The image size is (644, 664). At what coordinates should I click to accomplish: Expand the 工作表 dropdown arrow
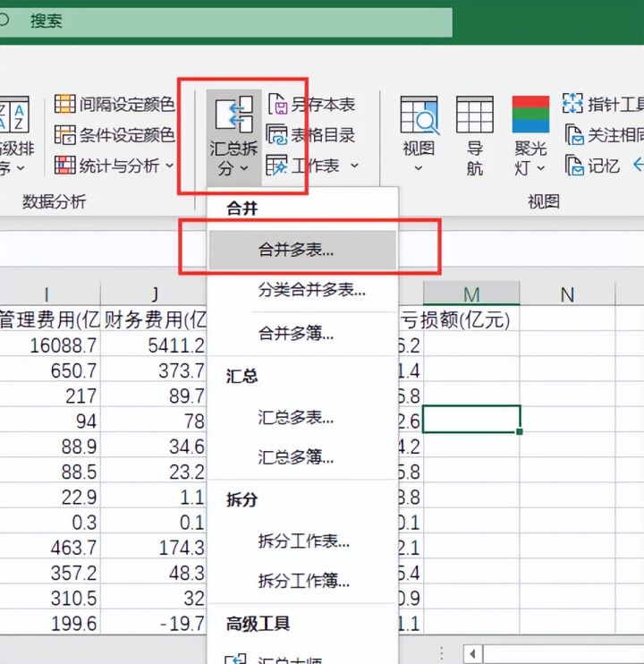point(354,166)
